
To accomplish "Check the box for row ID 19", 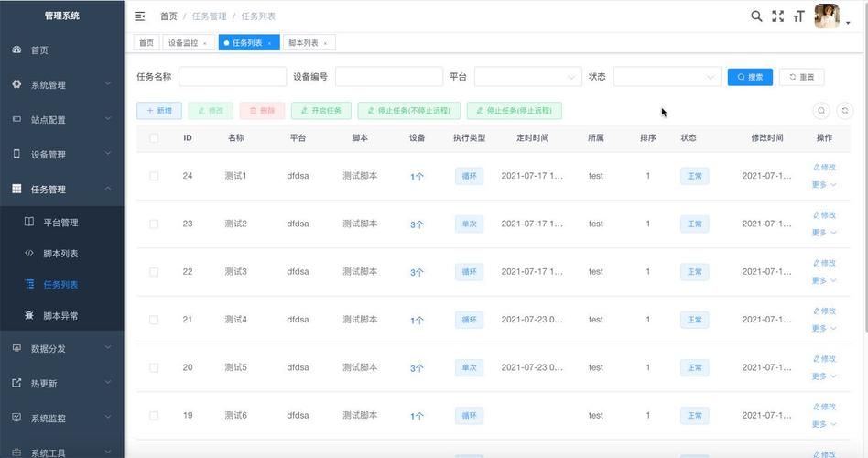I will 154,415.
